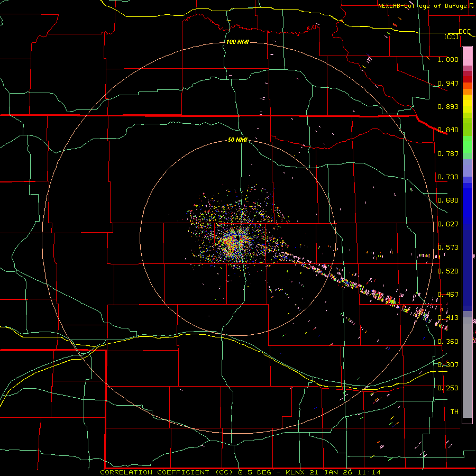Click the TH threshold label

454,412
